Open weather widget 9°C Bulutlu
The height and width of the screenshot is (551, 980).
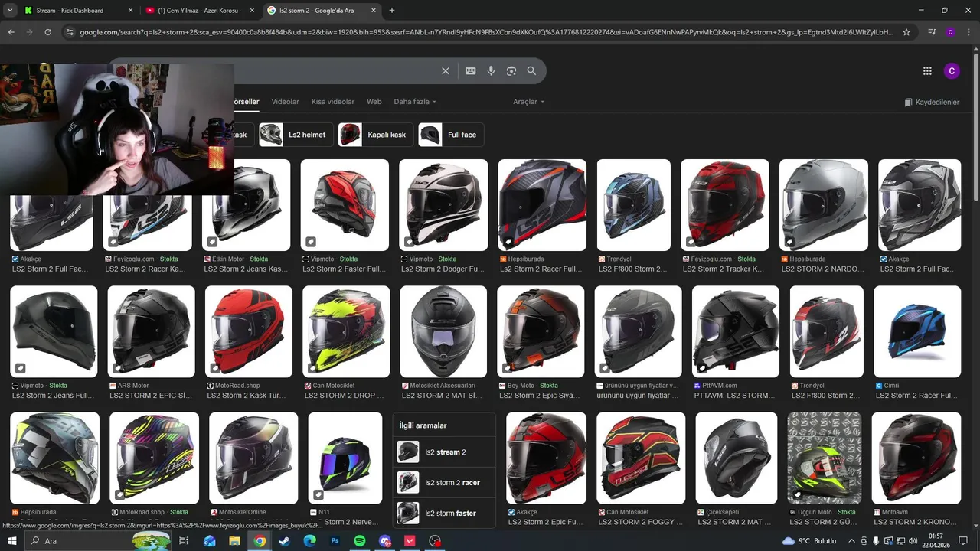(x=809, y=541)
